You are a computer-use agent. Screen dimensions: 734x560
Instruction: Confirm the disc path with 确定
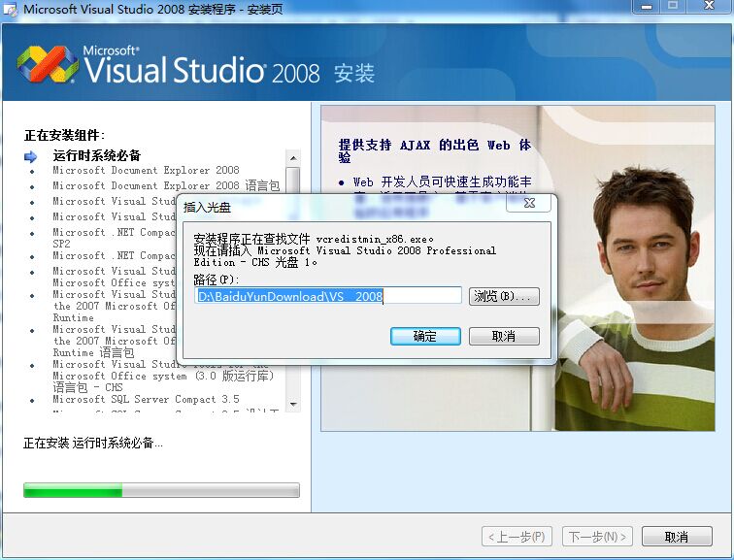coord(425,336)
